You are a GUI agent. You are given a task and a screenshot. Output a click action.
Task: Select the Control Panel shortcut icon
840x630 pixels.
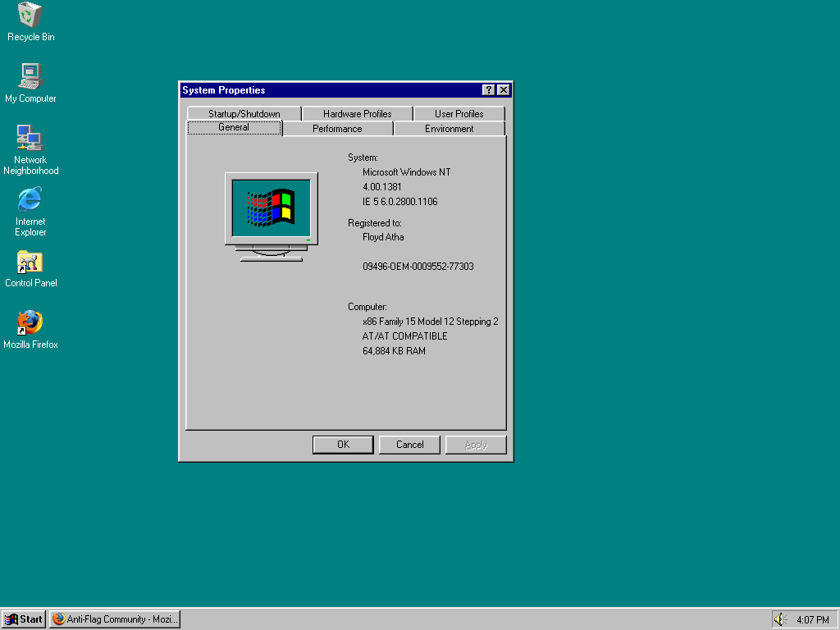30,262
